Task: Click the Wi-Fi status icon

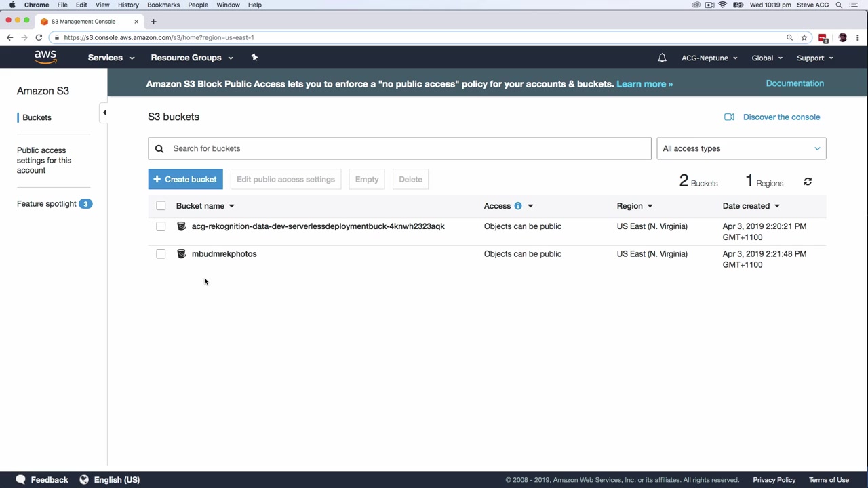Action: coord(723,5)
